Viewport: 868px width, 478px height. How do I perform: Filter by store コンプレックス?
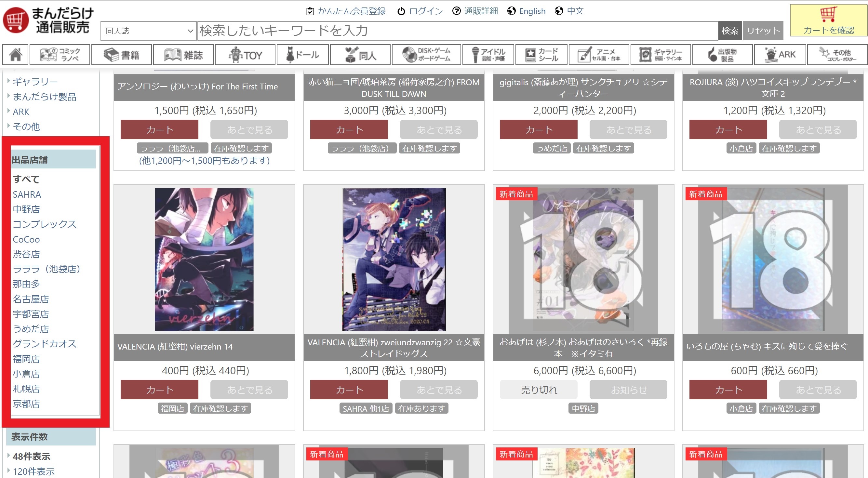coord(45,224)
